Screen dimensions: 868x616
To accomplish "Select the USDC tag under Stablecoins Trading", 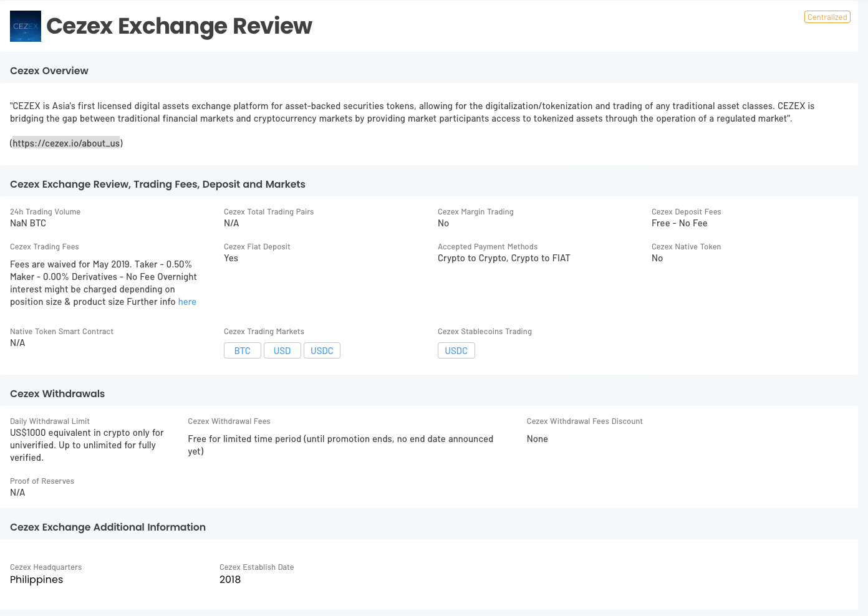I will [x=456, y=351].
